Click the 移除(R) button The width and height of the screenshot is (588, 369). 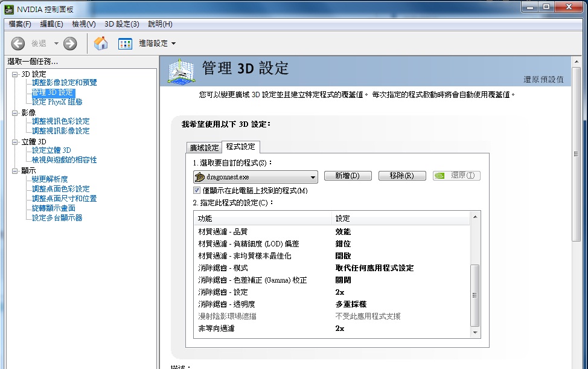(x=402, y=176)
